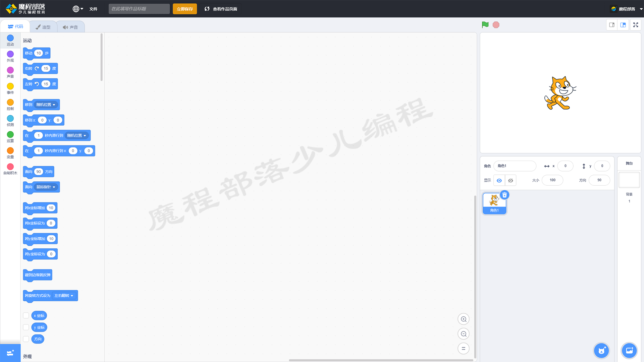Tick the y 坐标 checkbox
The image size is (644, 362).
tap(26, 327)
